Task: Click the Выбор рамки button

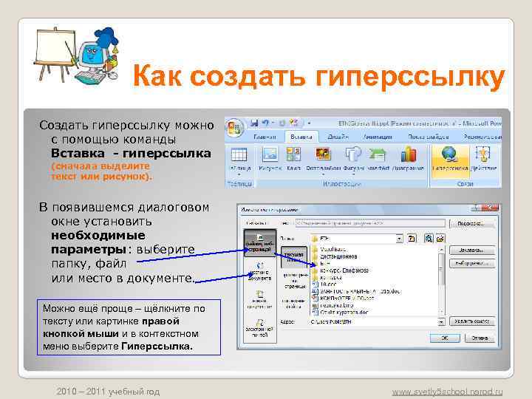Action: pyautogui.click(x=472, y=263)
